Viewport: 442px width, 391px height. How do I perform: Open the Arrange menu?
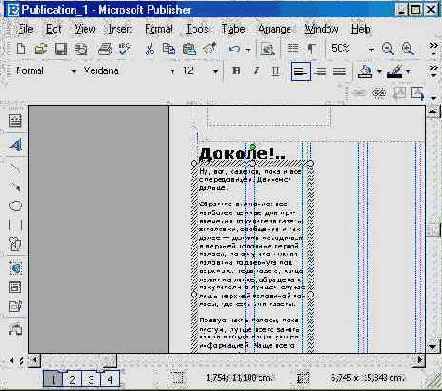pyautogui.click(x=275, y=29)
